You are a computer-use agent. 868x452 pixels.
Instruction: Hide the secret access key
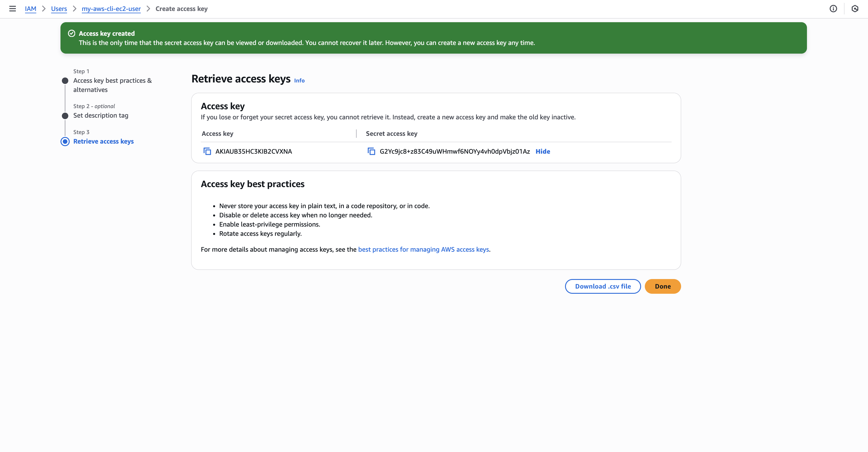pos(543,151)
